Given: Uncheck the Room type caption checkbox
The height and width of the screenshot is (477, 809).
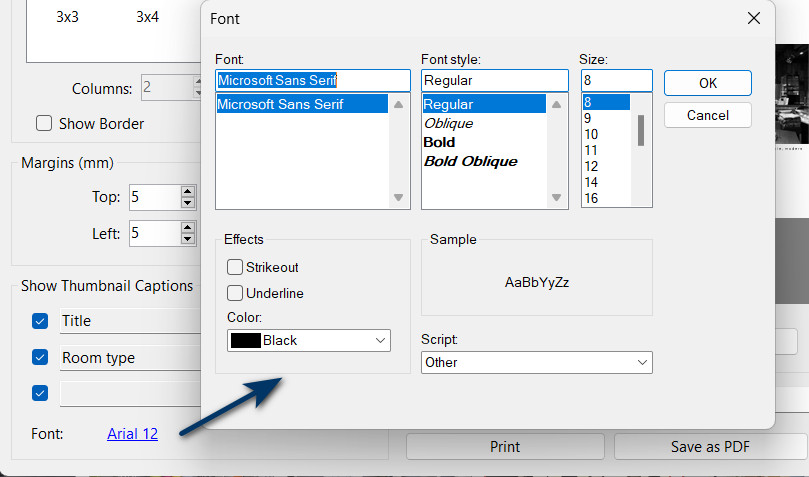Looking at the screenshot, I should 40,357.
